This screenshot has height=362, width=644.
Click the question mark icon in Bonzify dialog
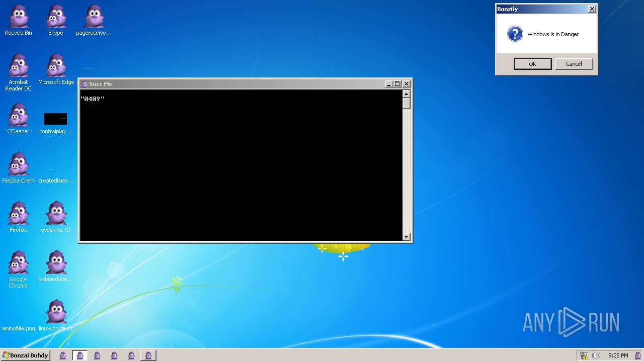tap(515, 34)
